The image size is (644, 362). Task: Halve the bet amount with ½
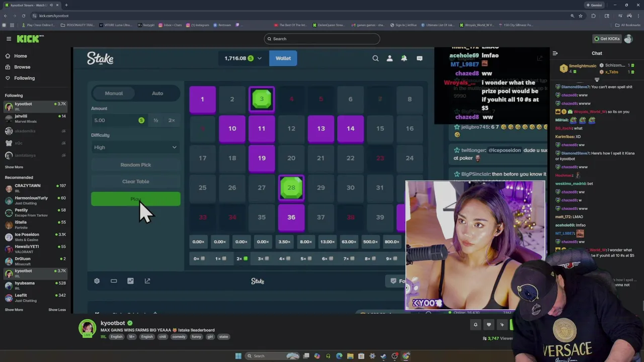156,120
